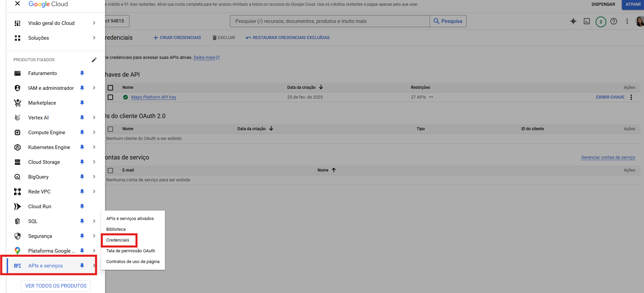This screenshot has width=644, height=293.
Task: Focus the resource search input field
Action: click(330, 21)
